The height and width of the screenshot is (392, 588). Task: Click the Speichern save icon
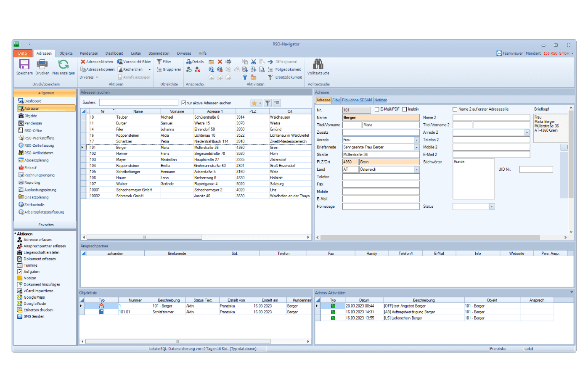click(x=24, y=64)
